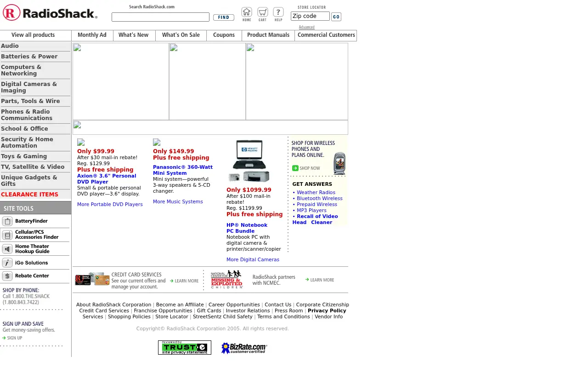
Task: Click the HP notebook bundle image
Action: click(x=249, y=161)
